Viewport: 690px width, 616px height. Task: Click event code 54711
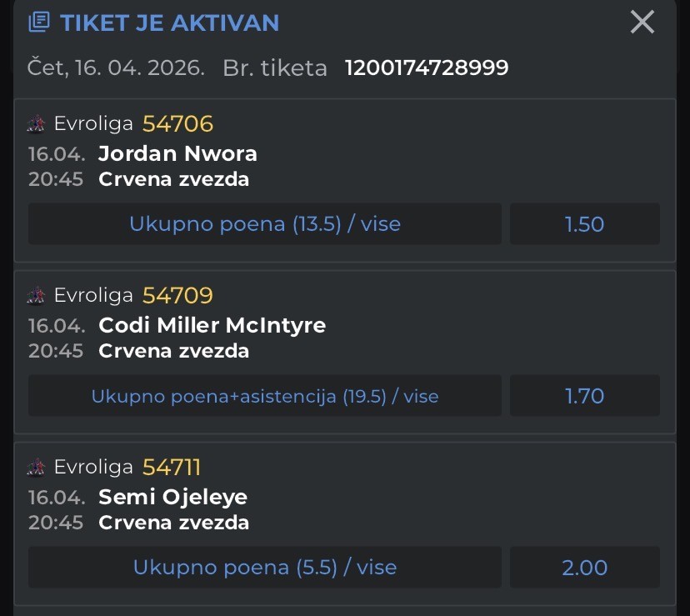(172, 468)
